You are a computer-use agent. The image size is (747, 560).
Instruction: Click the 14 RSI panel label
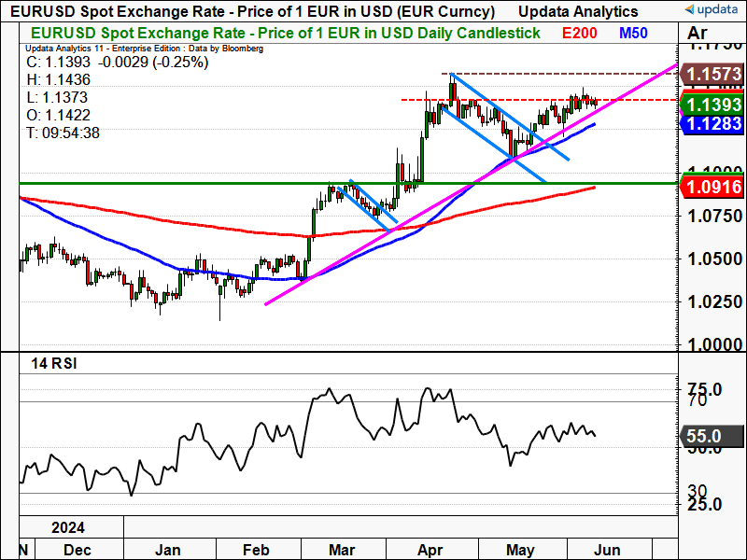[x=54, y=364]
